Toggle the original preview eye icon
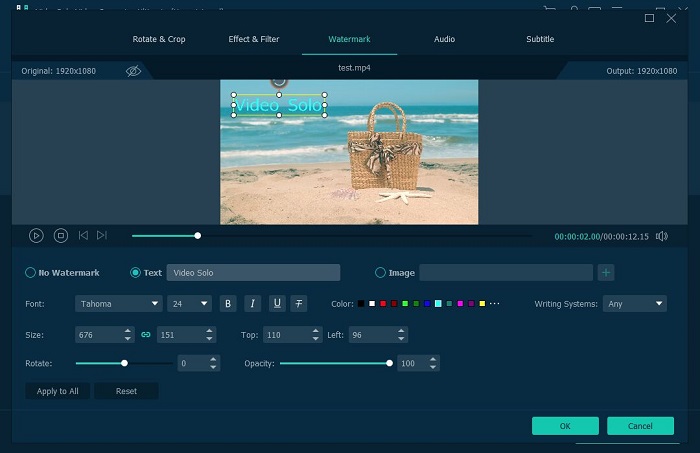This screenshot has width=700, height=453. (x=133, y=71)
